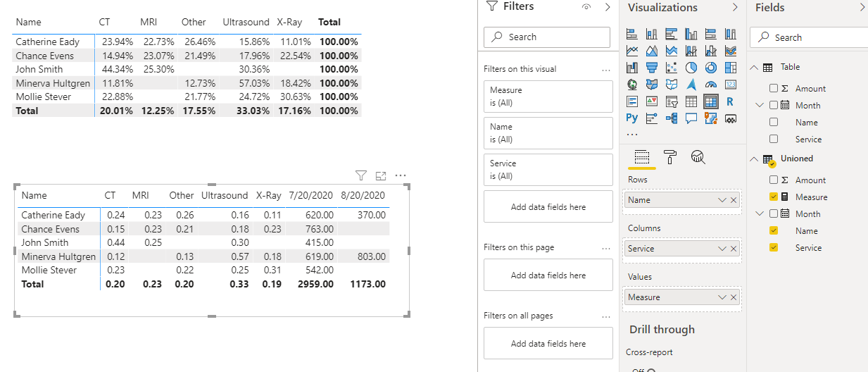This screenshot has height=372, width=868.
Task: Select the 100% stacked column chart visual
Action: pyautogui.click(x=730, y=34)
